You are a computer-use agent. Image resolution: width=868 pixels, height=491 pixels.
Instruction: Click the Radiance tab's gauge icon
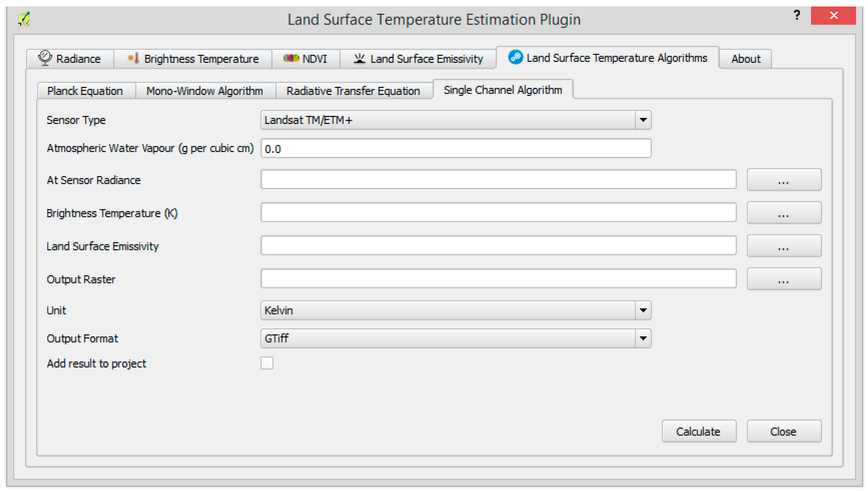click(45, 58)
